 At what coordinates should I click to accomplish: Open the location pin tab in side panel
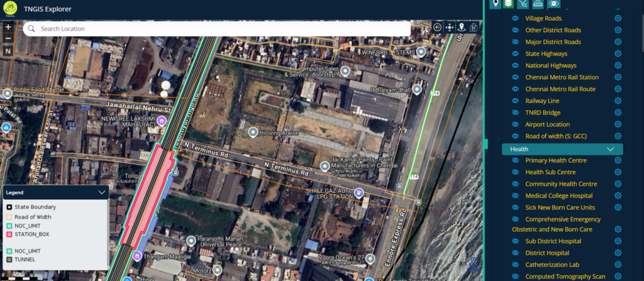(496, 4)
